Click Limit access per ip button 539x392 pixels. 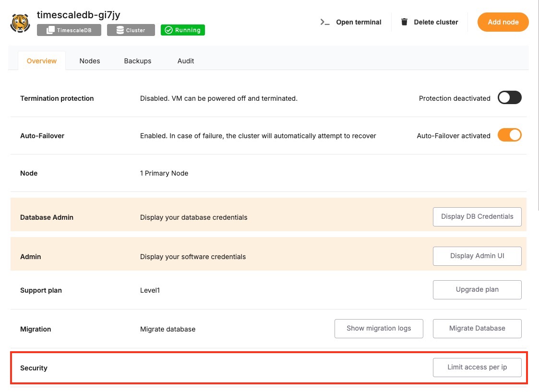point(477,367)
